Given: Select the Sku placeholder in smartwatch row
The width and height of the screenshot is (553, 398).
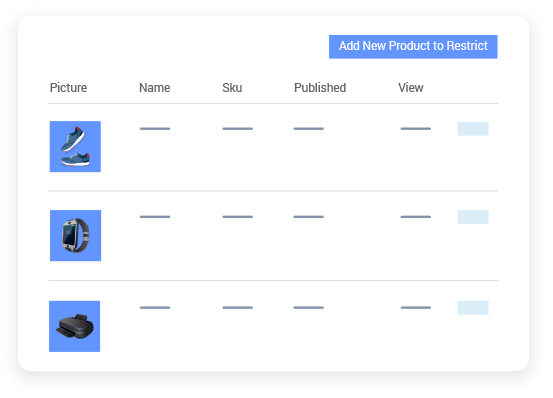Looking at the screenshot, I should (x=237, y=217).
